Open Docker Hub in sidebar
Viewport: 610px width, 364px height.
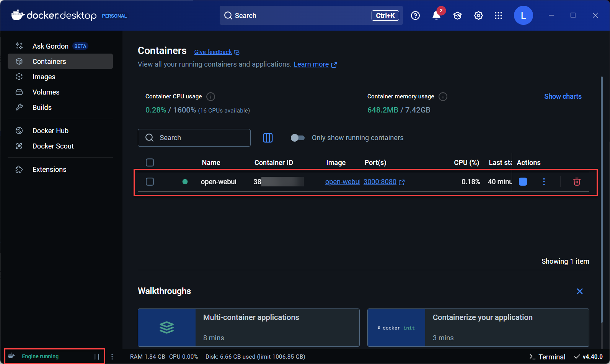pyautogui.click(x=60, y=131)
